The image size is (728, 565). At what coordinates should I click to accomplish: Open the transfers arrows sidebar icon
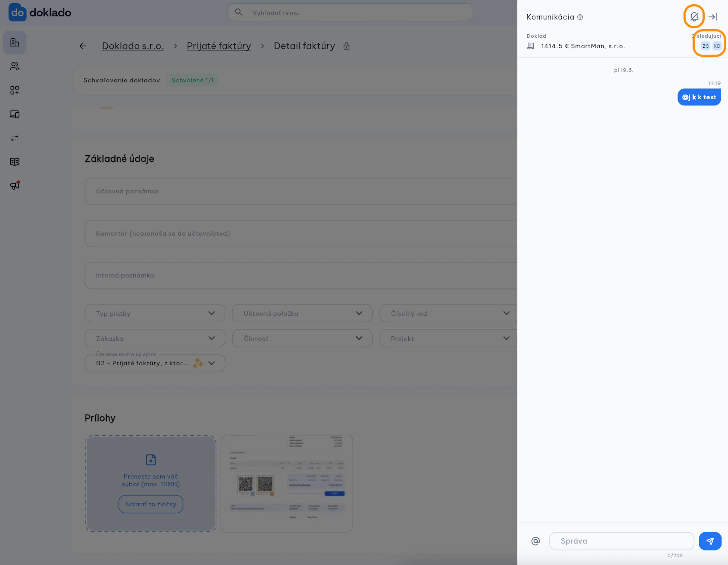point(15,138)
